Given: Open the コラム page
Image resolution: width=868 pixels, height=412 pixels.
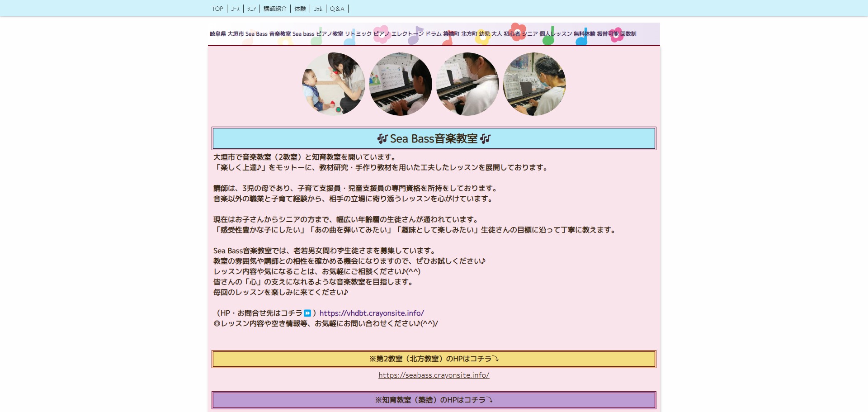Looking at the screenshot, I should tap(317, 8).
